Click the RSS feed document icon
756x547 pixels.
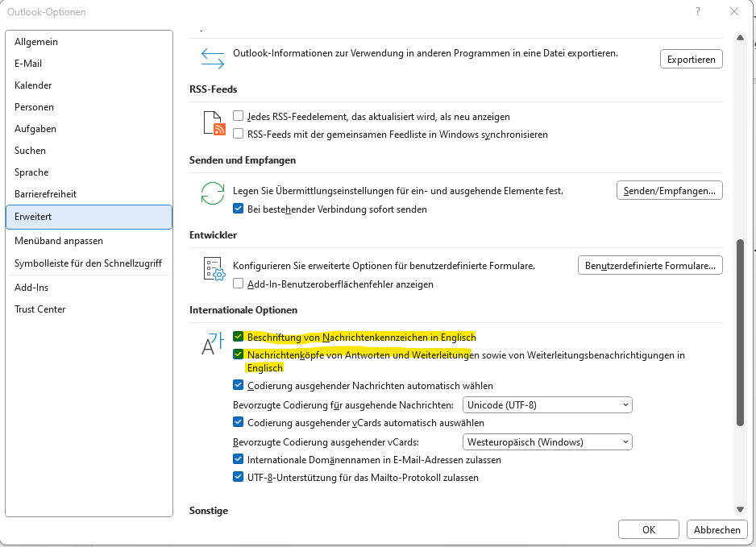214,123
